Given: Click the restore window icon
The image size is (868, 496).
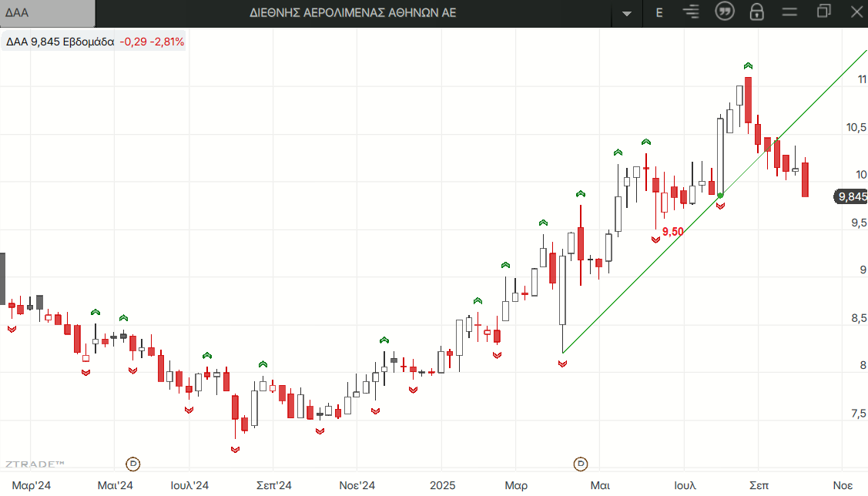Looking at the screenshot, I should (824, 12).
